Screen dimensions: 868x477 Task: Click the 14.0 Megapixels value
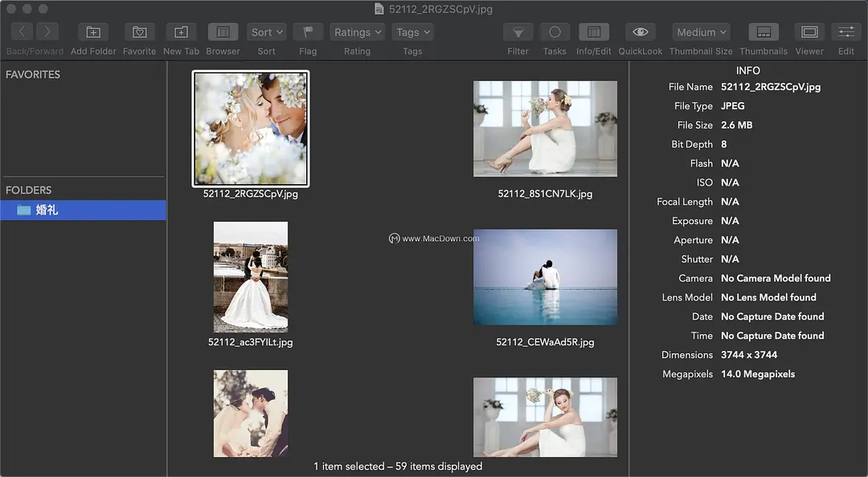pos(758,374)
